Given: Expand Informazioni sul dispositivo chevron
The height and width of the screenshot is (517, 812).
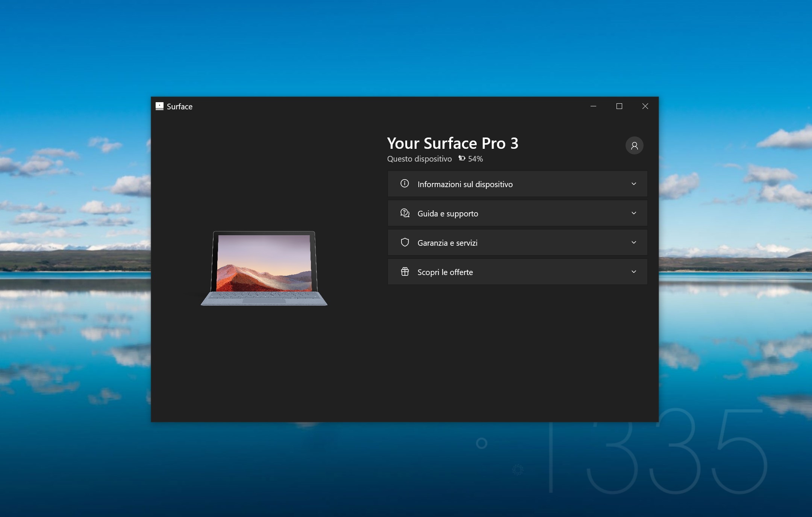Looking at the screenshot, I should coord(634,184).
